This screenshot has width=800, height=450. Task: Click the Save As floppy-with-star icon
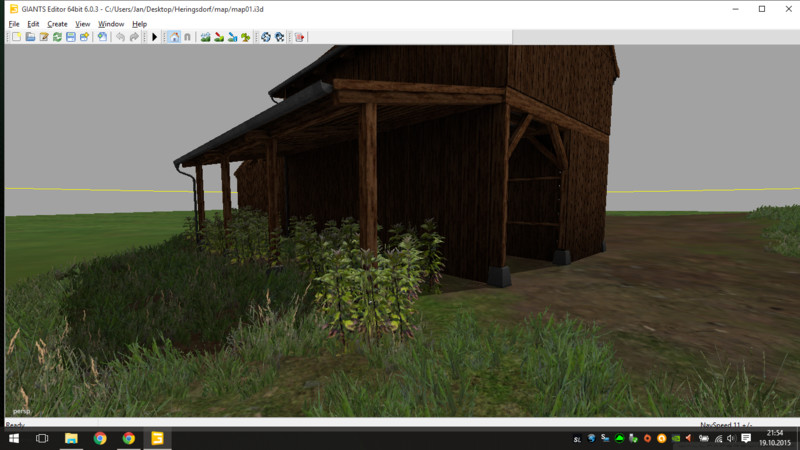tap(84, 37)
